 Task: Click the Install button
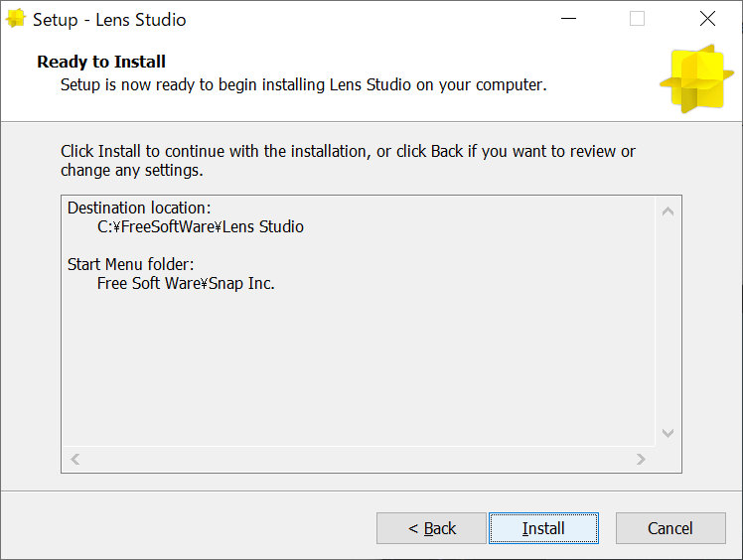coord(543,528)
